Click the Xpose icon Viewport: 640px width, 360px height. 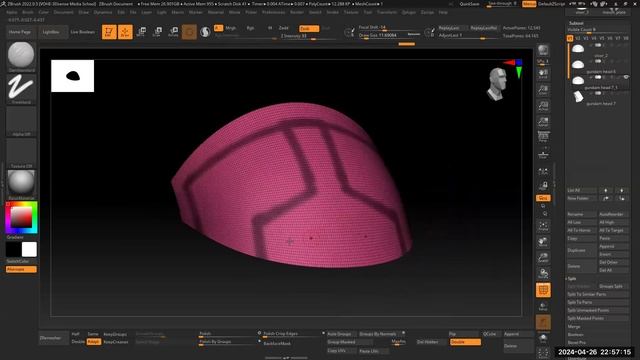coord(543,353)
